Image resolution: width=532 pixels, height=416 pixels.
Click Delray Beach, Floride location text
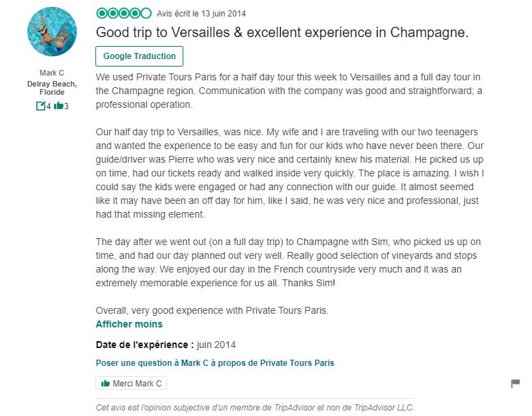(52, 88)
